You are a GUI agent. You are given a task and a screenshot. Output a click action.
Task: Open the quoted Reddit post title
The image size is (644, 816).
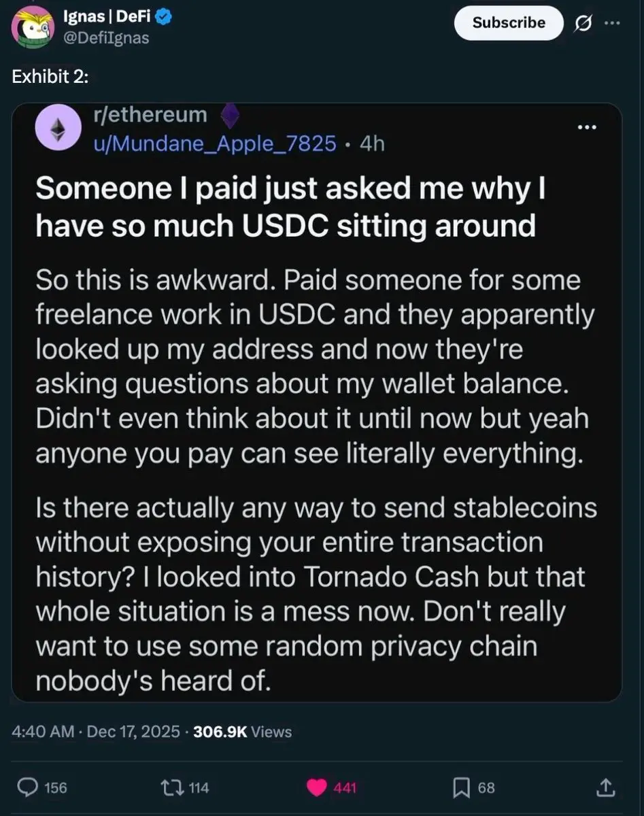[x=290, y=207]
